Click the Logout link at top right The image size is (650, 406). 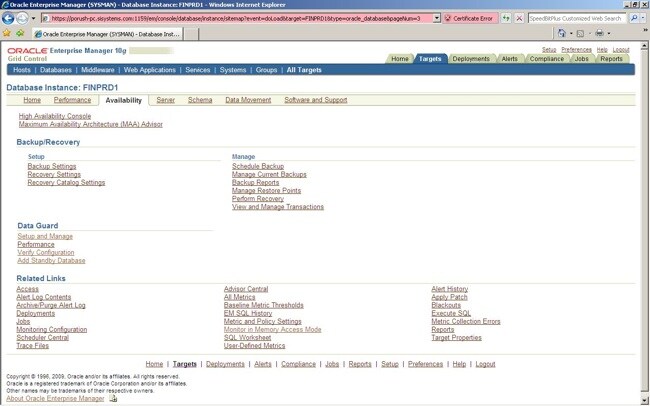point(621,50)
